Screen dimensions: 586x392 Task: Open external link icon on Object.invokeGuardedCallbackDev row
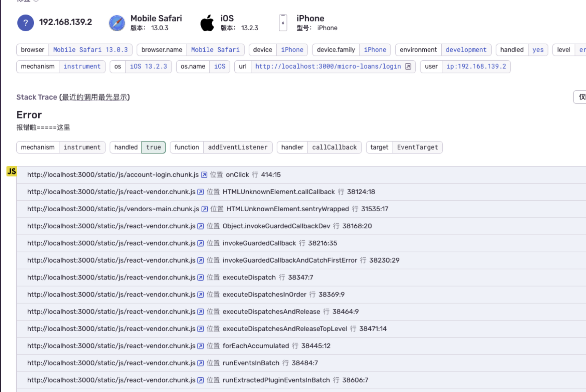click(x=201, y=226)
